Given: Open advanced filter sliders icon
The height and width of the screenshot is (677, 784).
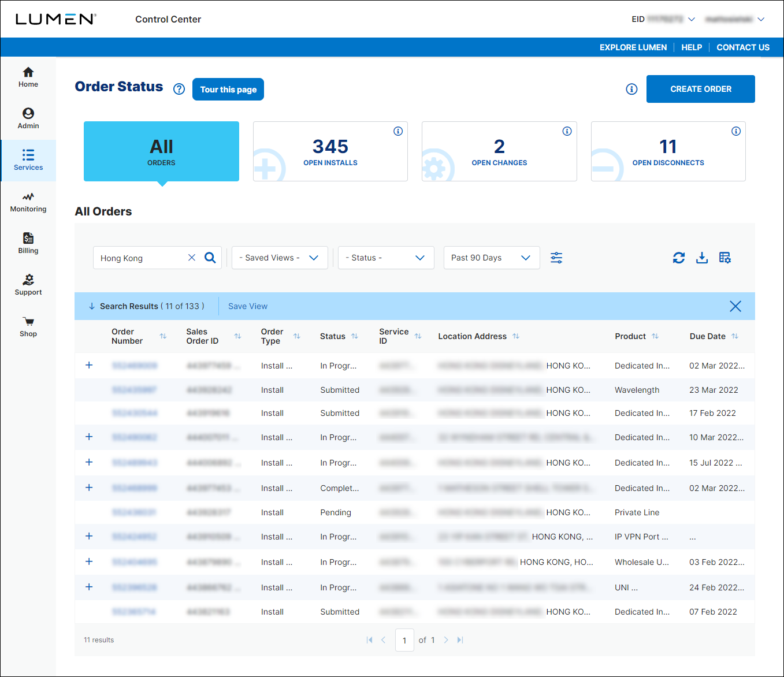Looking at the screenshot, I should point(556,258).
